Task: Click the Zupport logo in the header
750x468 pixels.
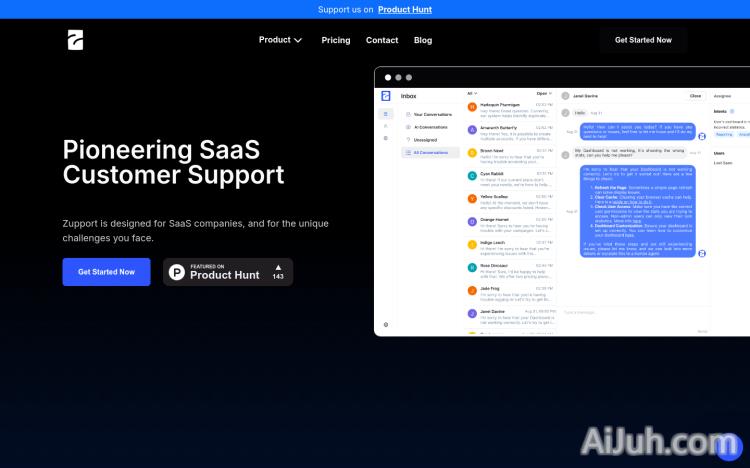Action: tap(75, 40)
